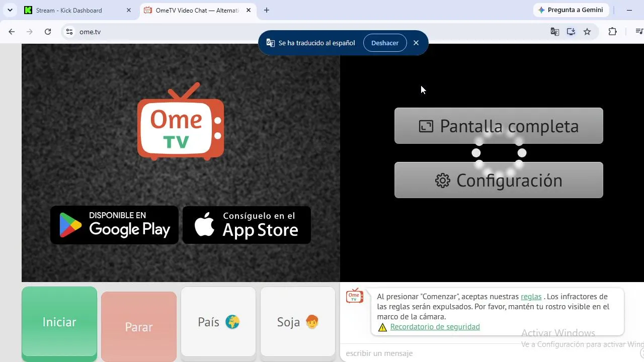Image resolution: width=644 pixels, height=362 pixels.
Task: Go back to the previous page
Action: (12, 32)
